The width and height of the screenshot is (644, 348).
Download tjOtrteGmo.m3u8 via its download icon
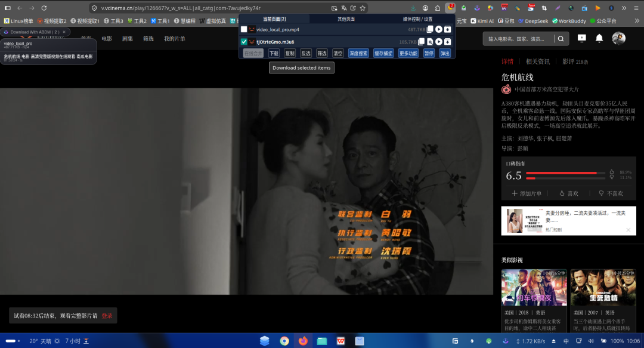coord(447,42)
